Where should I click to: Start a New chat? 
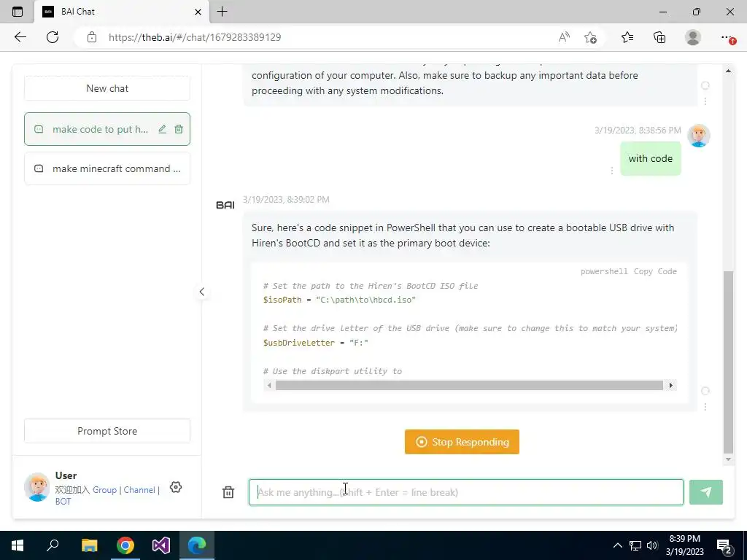107,88
